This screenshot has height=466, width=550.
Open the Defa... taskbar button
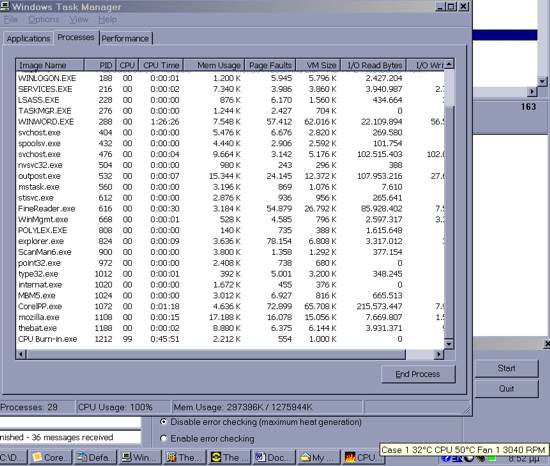(x=95, y=457)
